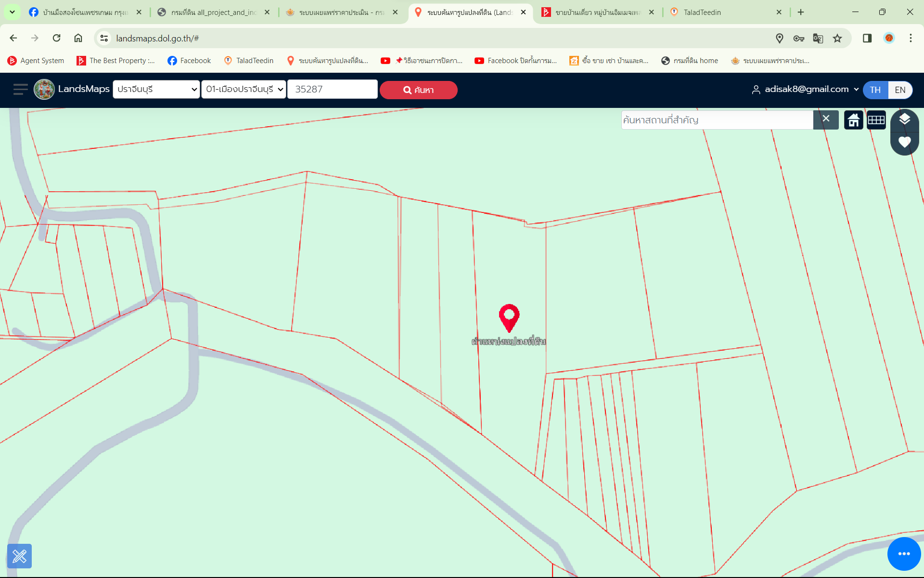The height and width of the screenshot is (578, 924).
Task: Click the important place search box
Action: coord(717,120)
